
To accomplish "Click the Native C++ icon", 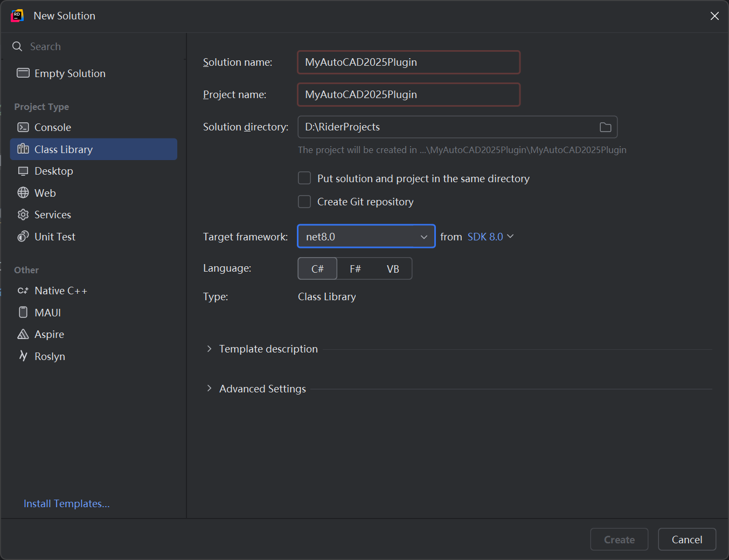I will (23, 291).
